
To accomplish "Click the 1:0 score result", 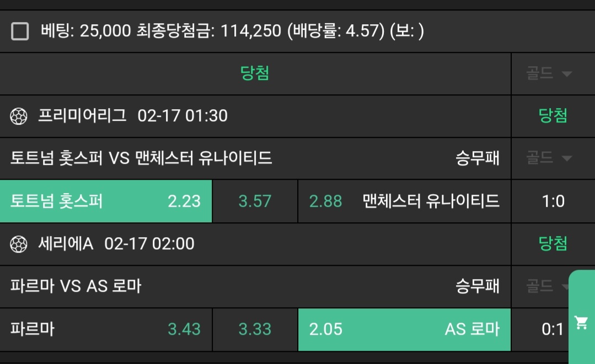I will [553, 201].
